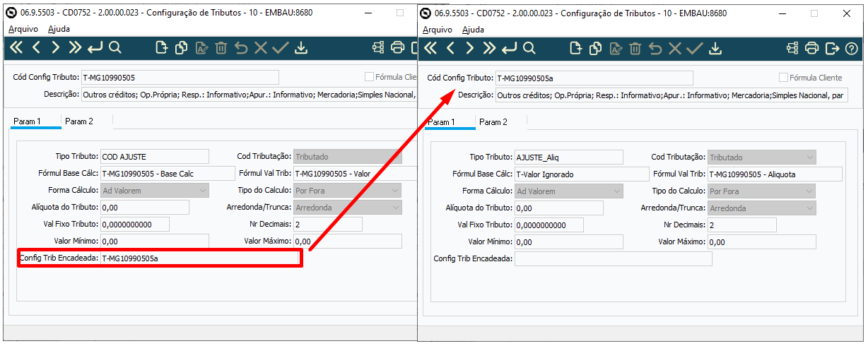Open Ajuda menu in right window

(473, 30)
